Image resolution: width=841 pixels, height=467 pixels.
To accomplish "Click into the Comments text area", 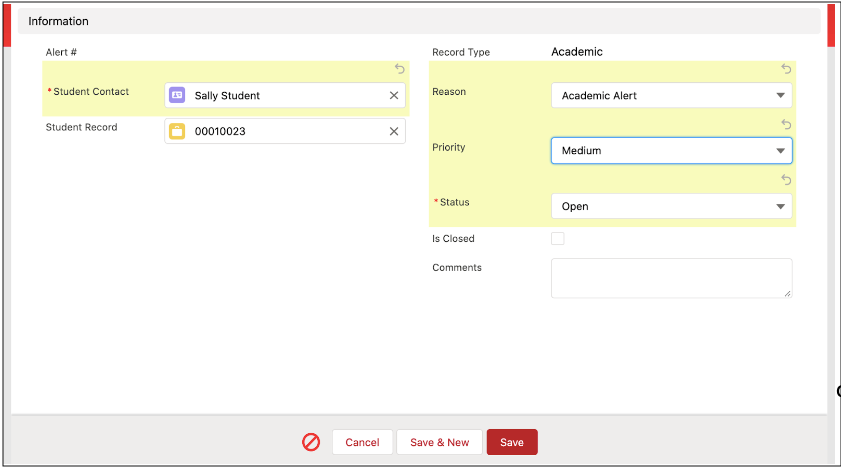I will pyautogui.click(x=671, y=278).
